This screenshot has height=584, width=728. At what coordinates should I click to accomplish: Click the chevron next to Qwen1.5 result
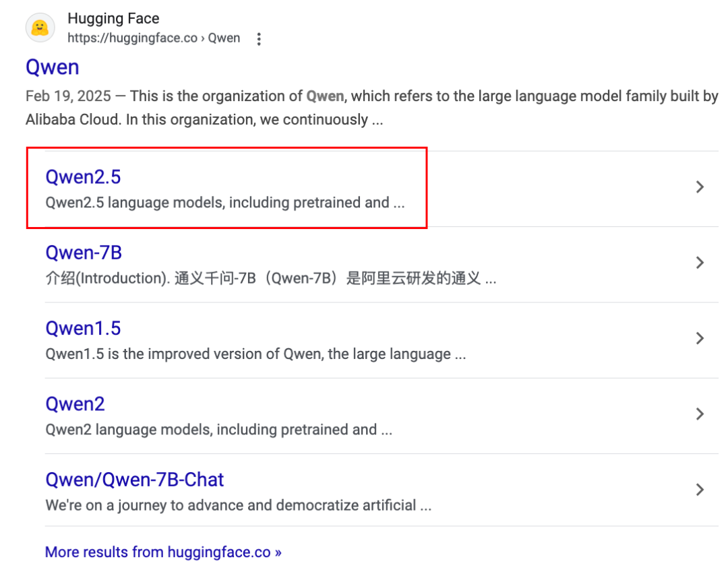pos(699,339)
